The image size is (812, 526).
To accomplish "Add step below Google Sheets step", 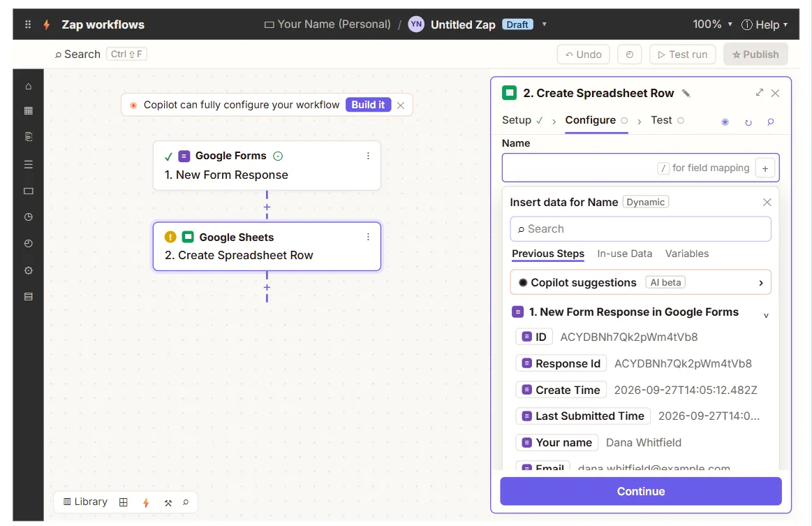I will tap(267, 287).
